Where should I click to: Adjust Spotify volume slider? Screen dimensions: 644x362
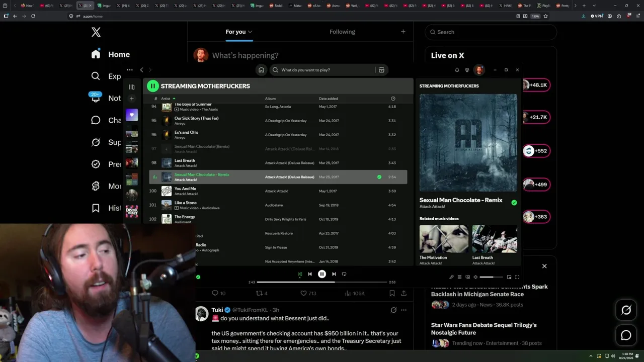491,277
